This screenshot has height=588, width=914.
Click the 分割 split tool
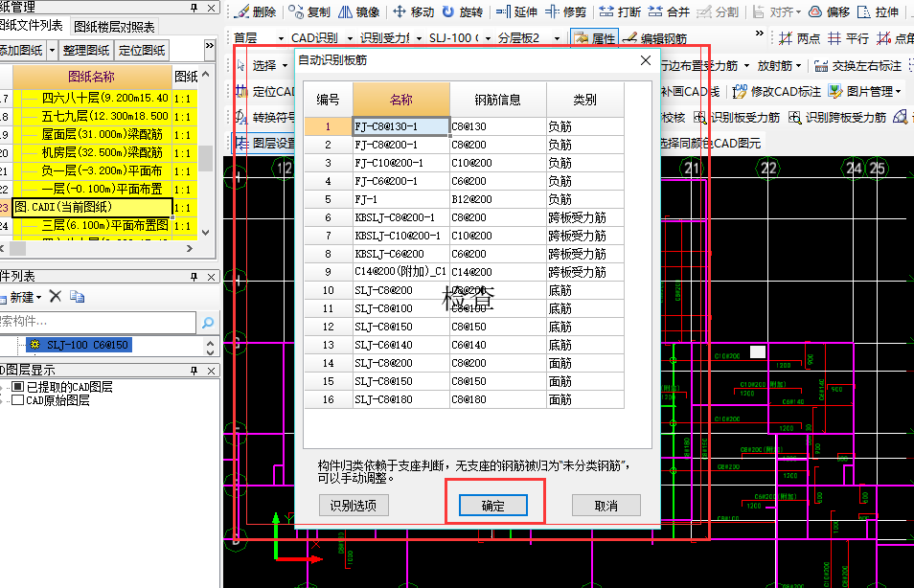[719, 11]
